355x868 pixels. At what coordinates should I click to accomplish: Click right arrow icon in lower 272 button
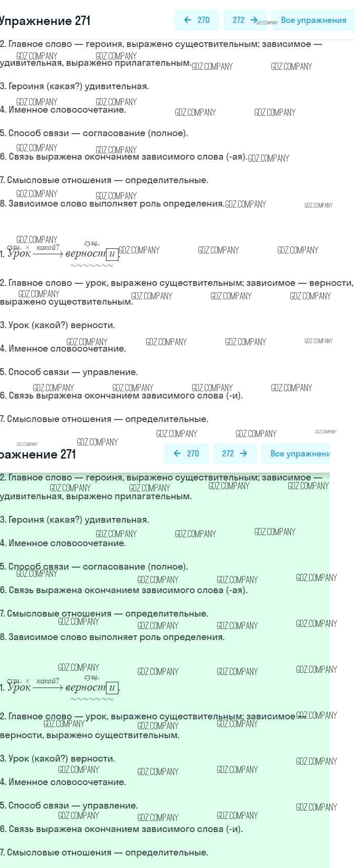pos(243,454)
